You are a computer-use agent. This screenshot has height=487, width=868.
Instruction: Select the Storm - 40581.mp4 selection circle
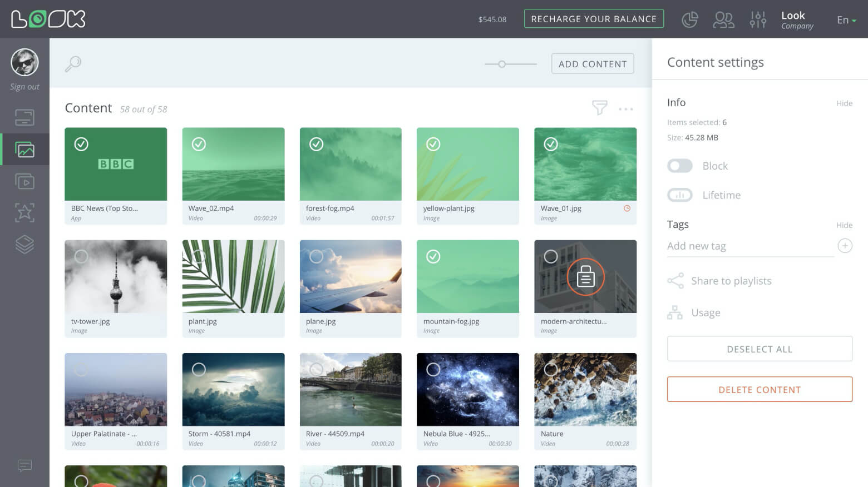[x=199, y=369]
